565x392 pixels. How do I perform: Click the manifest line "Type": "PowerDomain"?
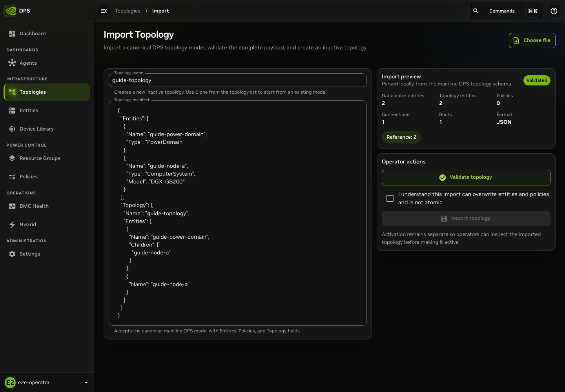tap(155, 142)
